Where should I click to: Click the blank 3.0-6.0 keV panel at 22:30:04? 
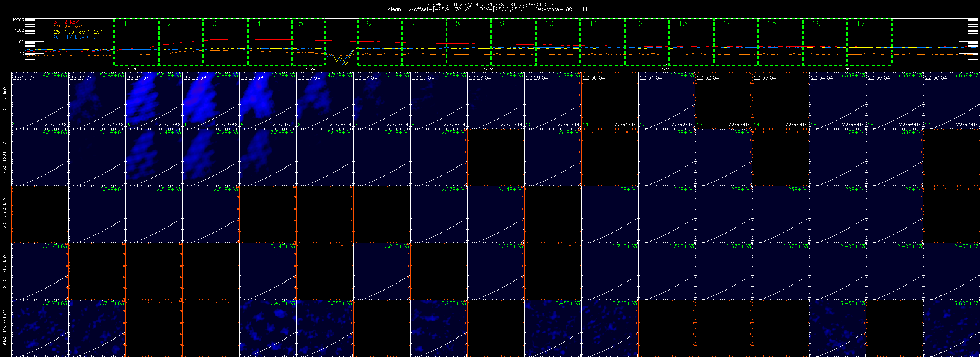[x=610, y=100]
